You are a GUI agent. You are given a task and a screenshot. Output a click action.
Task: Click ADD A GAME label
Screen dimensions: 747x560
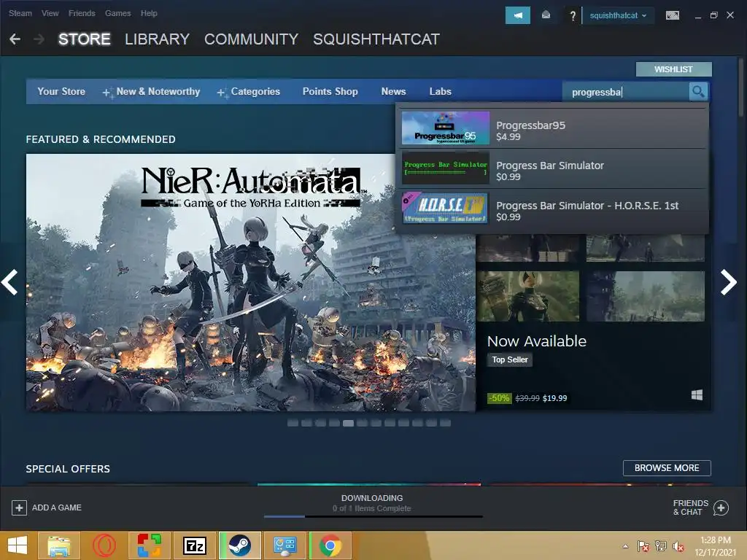57,507
